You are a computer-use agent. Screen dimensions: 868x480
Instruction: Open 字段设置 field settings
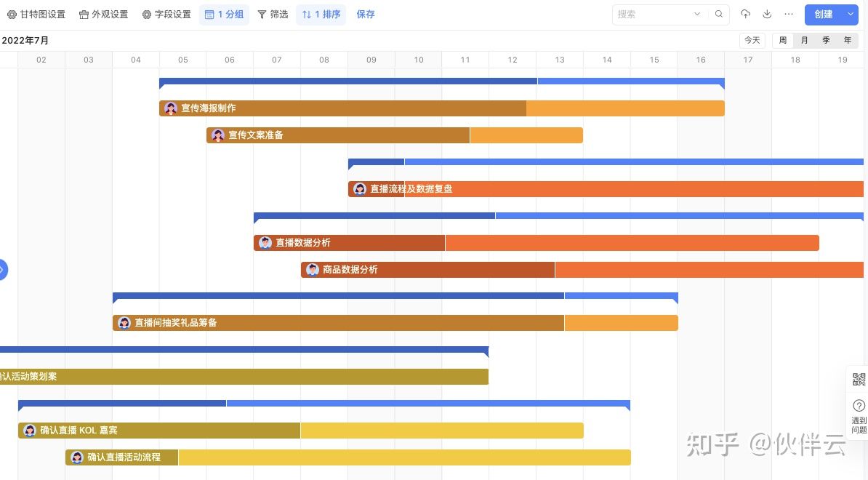point(166,15)
